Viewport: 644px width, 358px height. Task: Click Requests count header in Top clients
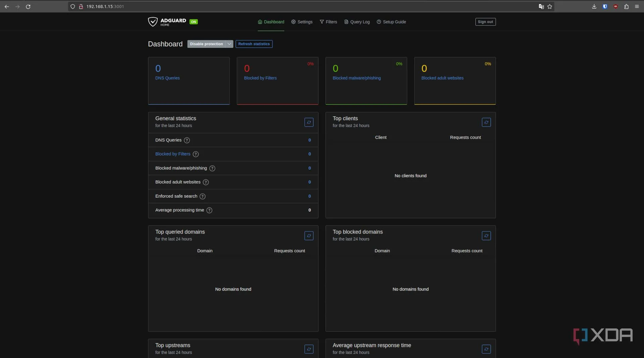point(465,137)
